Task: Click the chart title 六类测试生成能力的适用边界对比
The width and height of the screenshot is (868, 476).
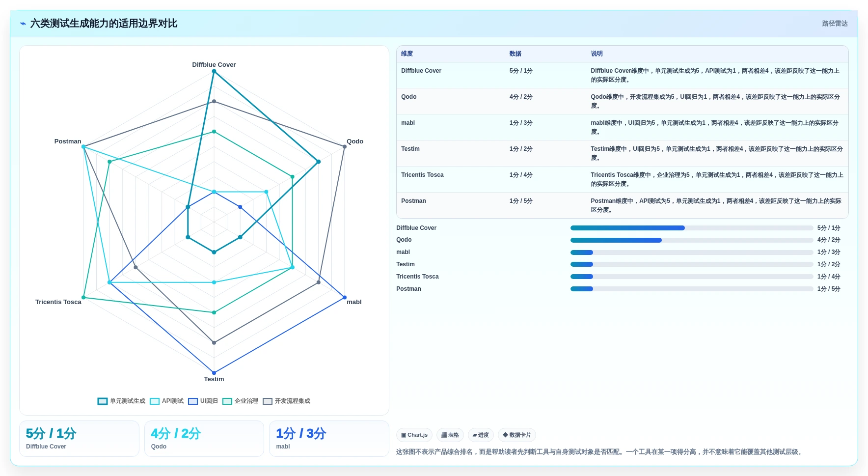Action: [104, 24]
